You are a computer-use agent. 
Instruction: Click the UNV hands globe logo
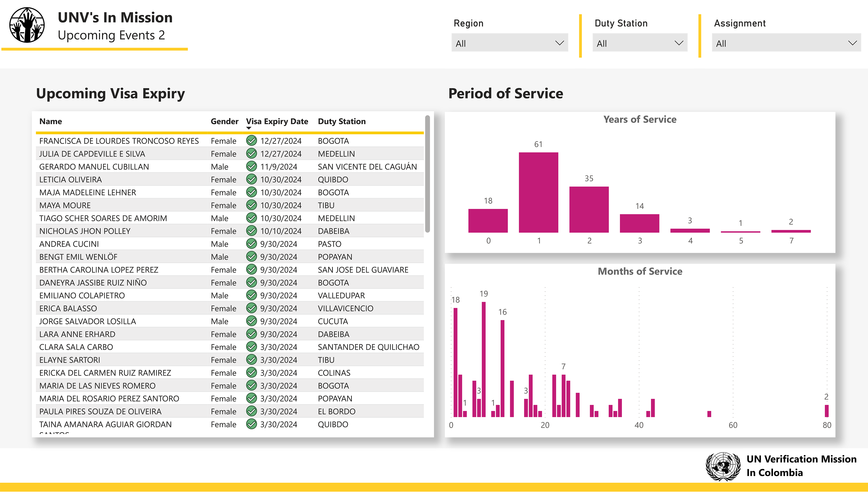click(x=27, y=25)
